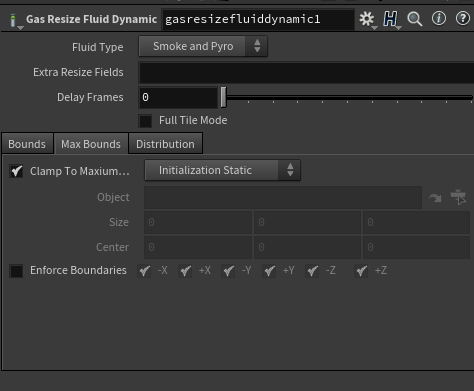Click the third Center value field
Viewport: 474px width, 391px height.
[x=416, y=247]
